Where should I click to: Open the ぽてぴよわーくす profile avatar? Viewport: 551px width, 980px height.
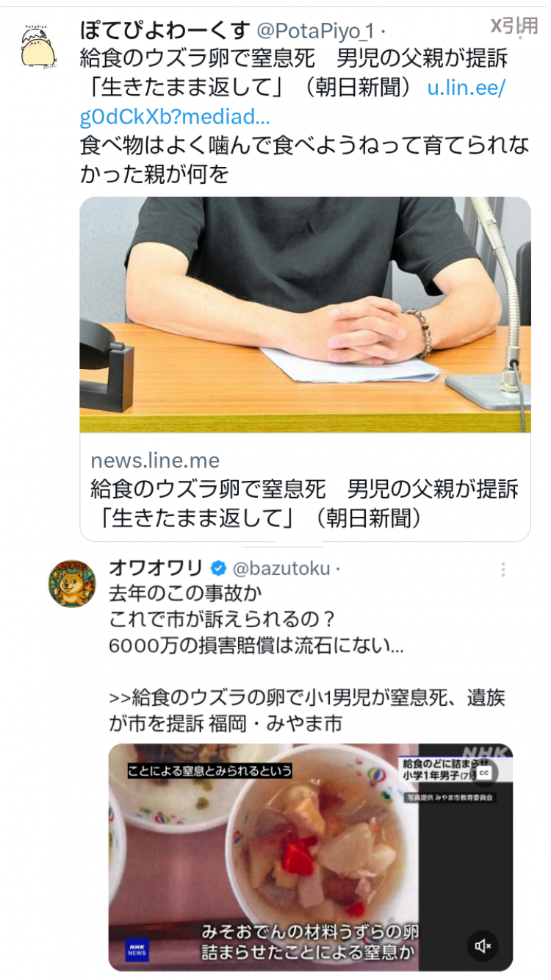[38, 48]
